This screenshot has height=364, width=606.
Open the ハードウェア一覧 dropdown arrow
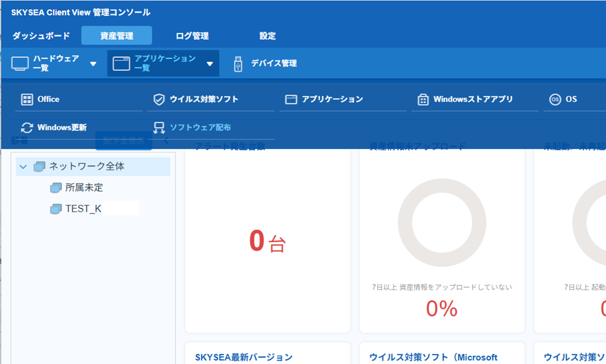93,64
